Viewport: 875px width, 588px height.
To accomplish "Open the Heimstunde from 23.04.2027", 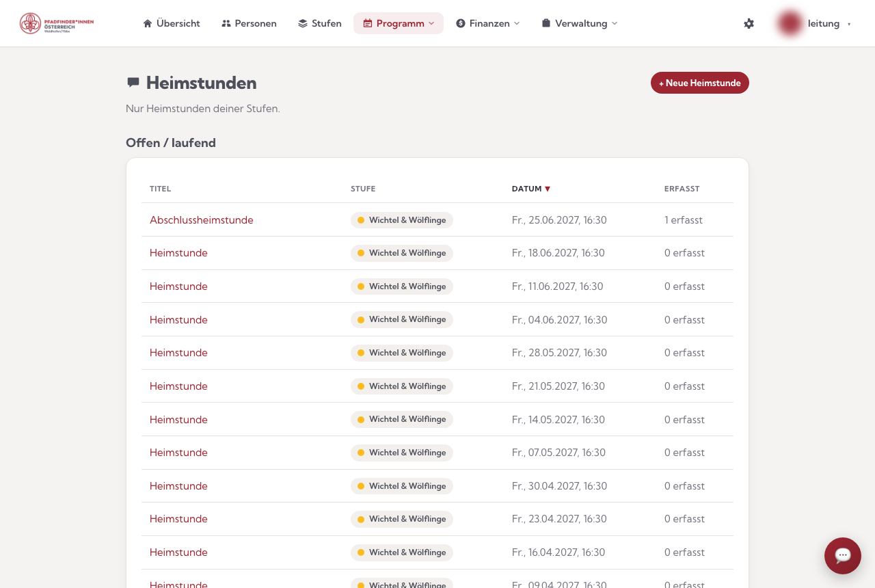I will [178, 519].
